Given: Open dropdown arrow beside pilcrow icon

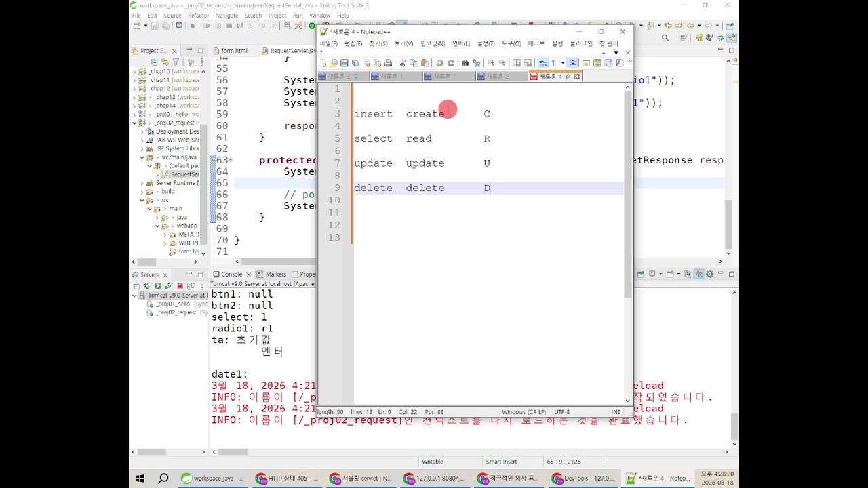Looking at the screenshot, I should [x=563, y=63].
